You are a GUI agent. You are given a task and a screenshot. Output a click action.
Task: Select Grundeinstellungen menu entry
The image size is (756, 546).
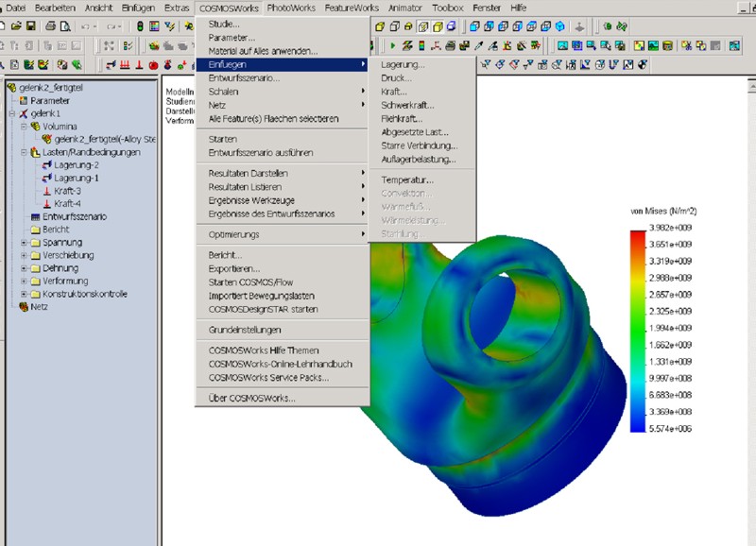[283, 330]
